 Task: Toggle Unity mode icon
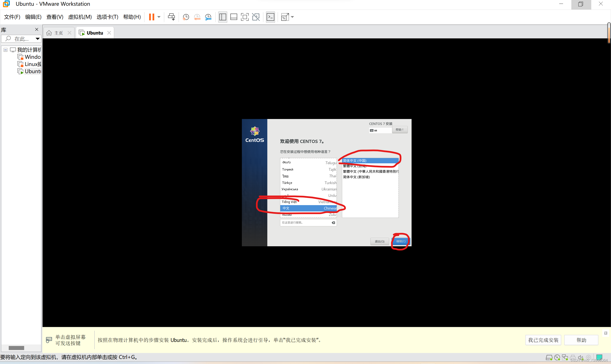click(256, 17)
